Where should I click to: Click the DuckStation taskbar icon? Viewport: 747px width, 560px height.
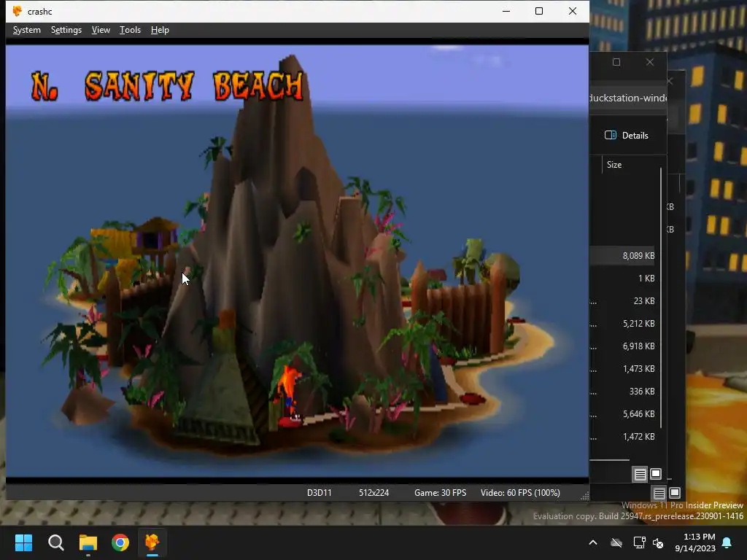point(152,542)
